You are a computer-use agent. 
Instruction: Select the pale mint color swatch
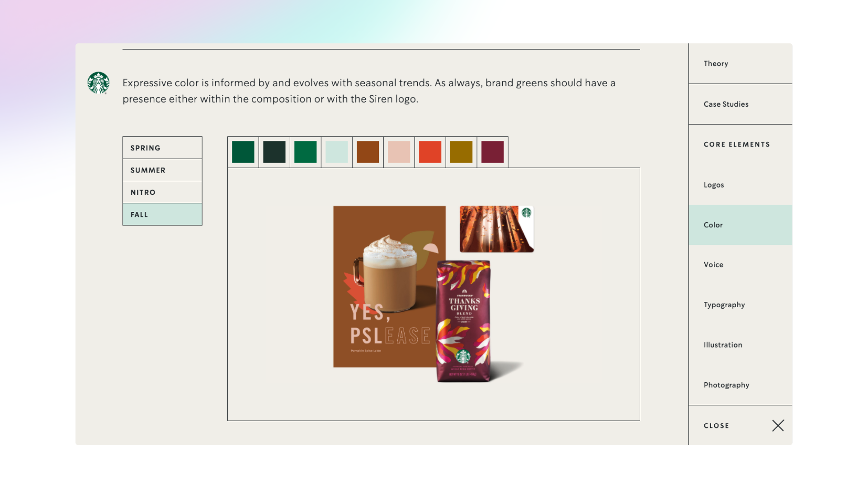point(336,152)
